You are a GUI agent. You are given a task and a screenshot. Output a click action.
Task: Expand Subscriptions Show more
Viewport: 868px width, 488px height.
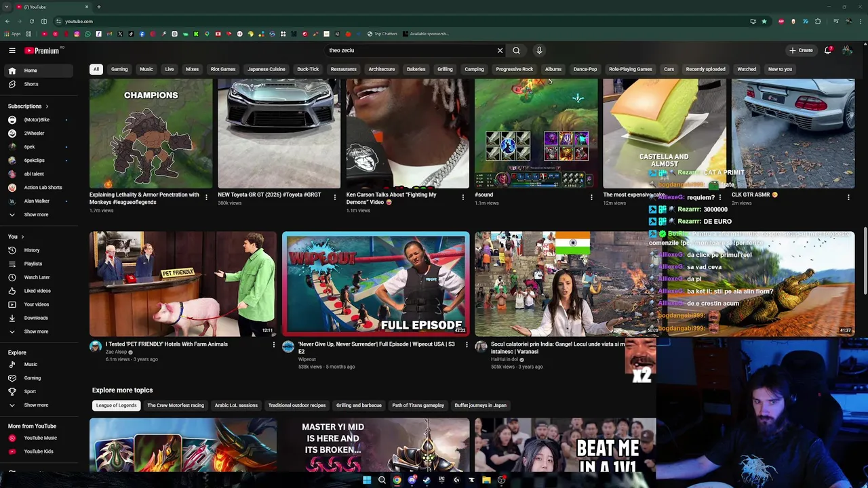pos(36,215)
